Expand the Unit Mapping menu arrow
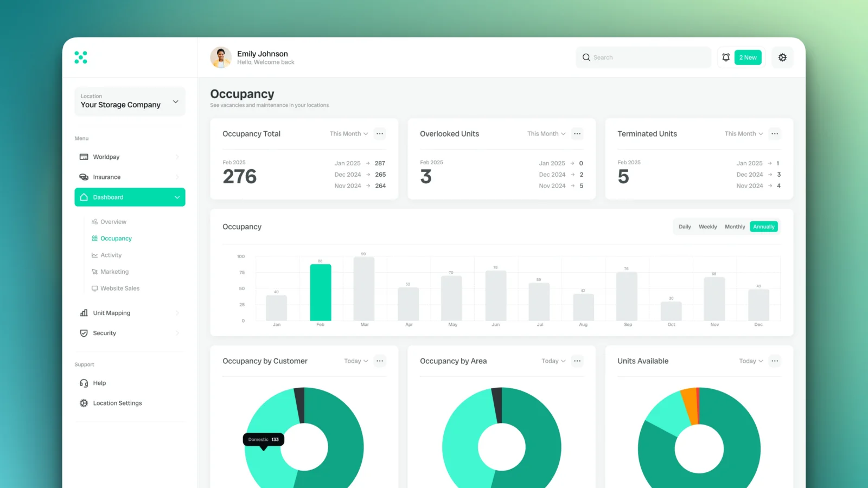Image resolution: width=868 pixels, height=488 pixels. (177, 313)
